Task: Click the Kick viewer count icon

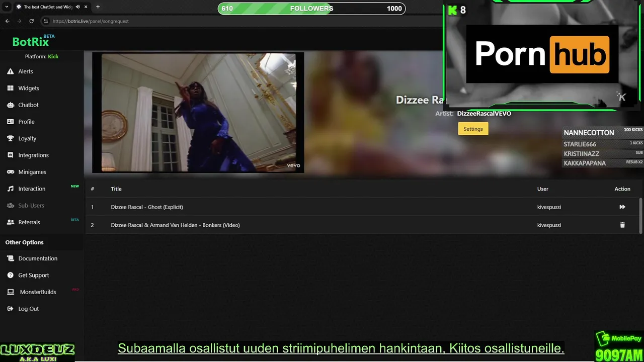Action: pyautogui.click(x=452, y=10)
